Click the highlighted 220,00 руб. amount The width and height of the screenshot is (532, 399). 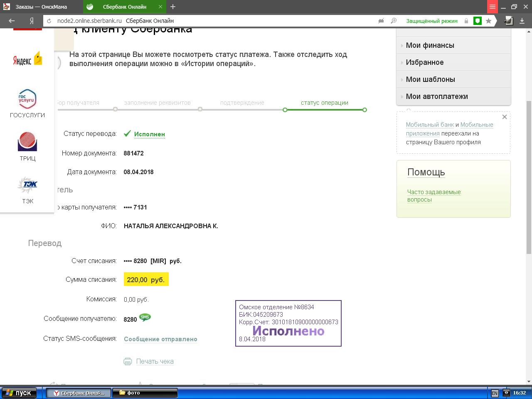click(146, 280)
